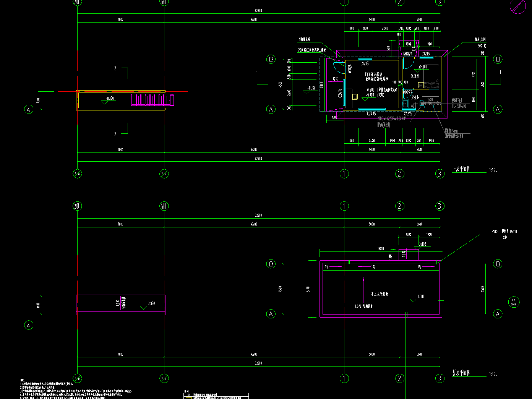Click the PVC-U drainpipe annotation text
The height and width of the screenshot is (399, 532).
pos(504,232)
